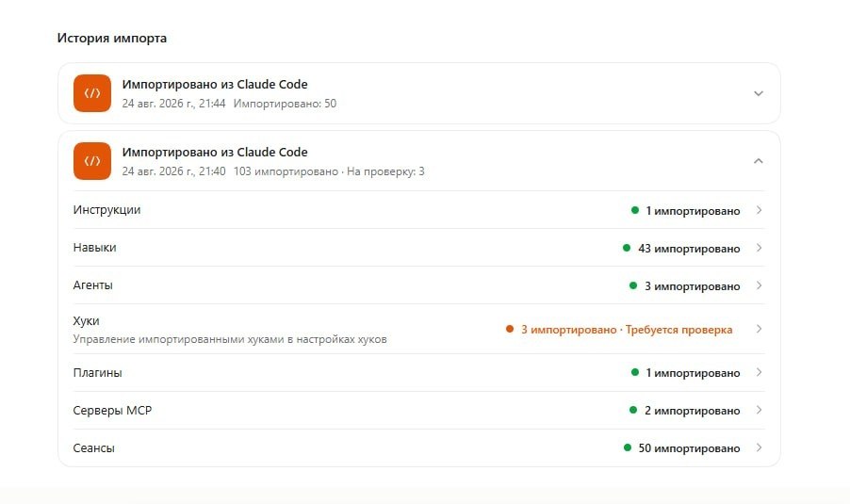The width and height of the screenshot is (850, 504).
Task: Click the '50 импортировано' status for Сеансы
Action: point(689,448)
